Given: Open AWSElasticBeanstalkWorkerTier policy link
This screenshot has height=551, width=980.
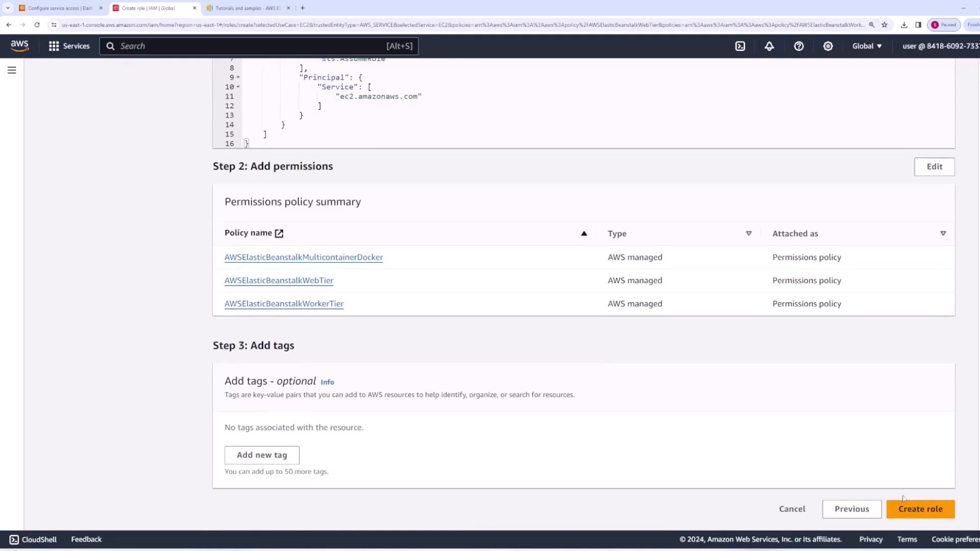Looking at the screenshot, I should [x=284, y=304].
